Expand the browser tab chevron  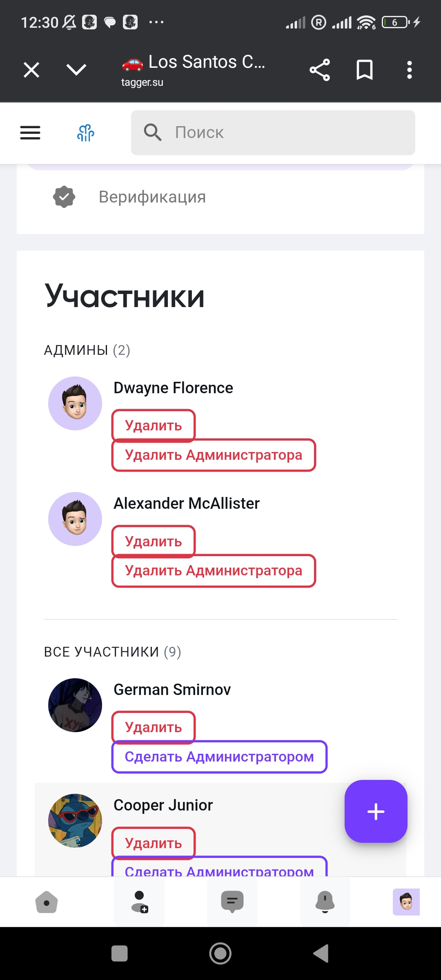[76, 69]
